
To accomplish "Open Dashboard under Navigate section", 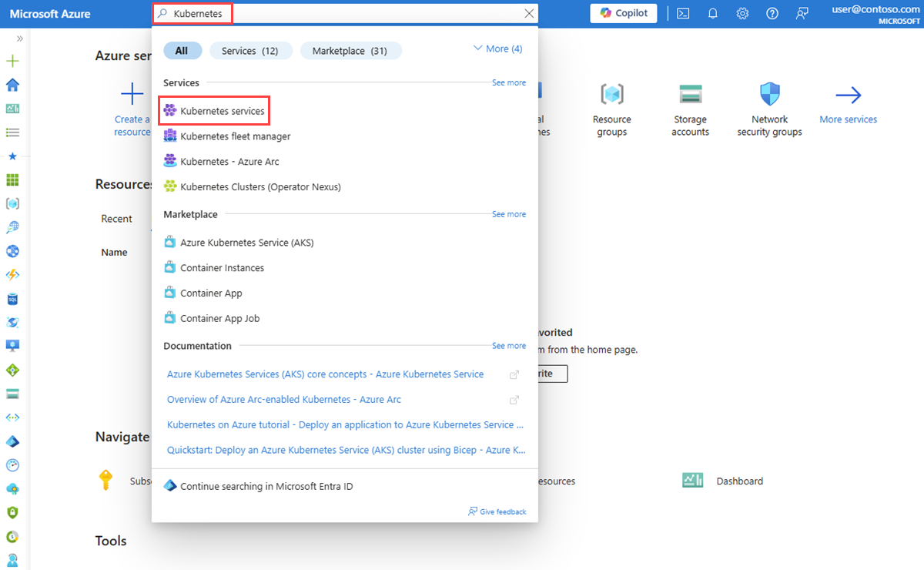I will click(x=722, y=481).
